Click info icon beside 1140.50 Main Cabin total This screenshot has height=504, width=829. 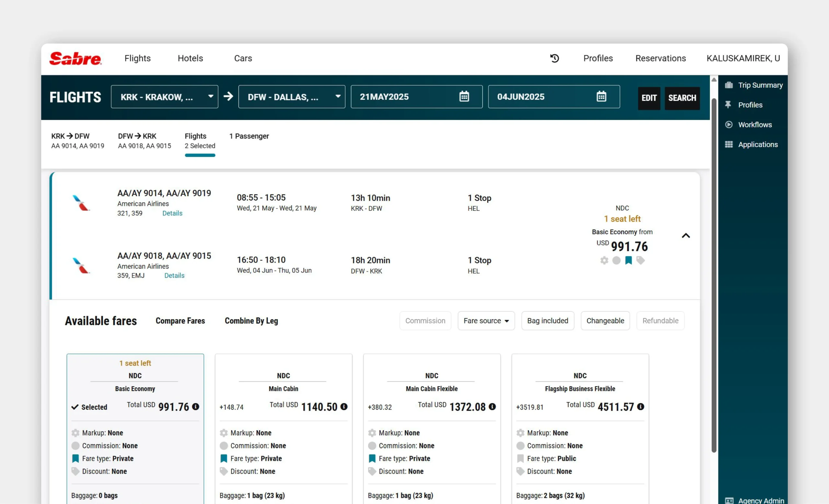[344, 407]
